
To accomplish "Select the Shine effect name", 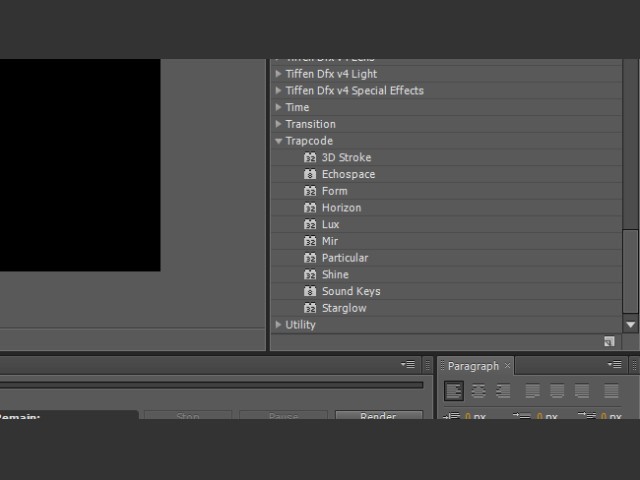I will pyautogui.click(x=335, y=274).
